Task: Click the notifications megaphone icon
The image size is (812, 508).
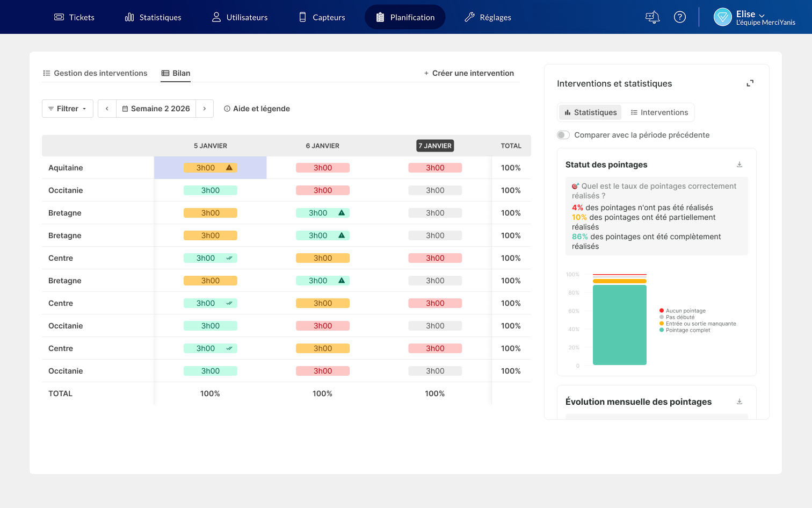Action: coord(653,17)
